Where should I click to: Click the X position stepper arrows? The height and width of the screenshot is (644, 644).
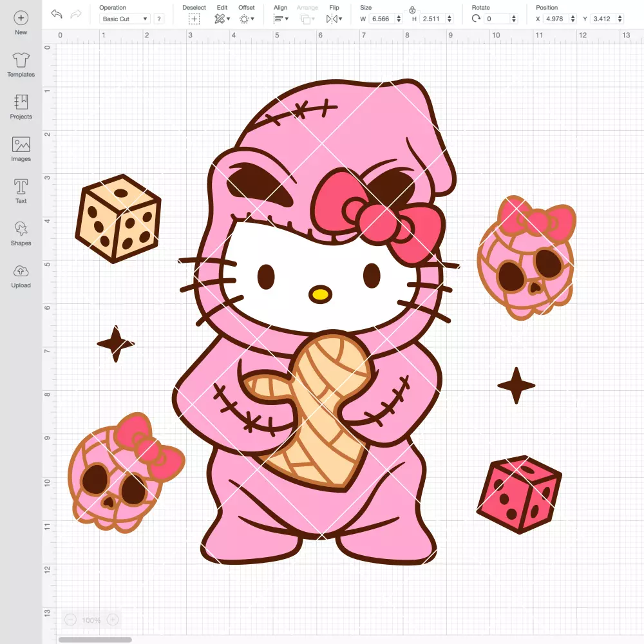point(573,19)
